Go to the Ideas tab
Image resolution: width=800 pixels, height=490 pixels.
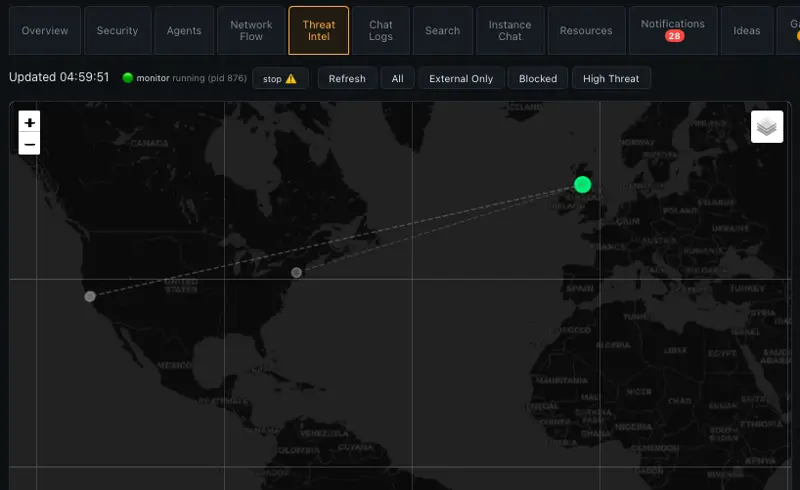(x=746, y=31)
